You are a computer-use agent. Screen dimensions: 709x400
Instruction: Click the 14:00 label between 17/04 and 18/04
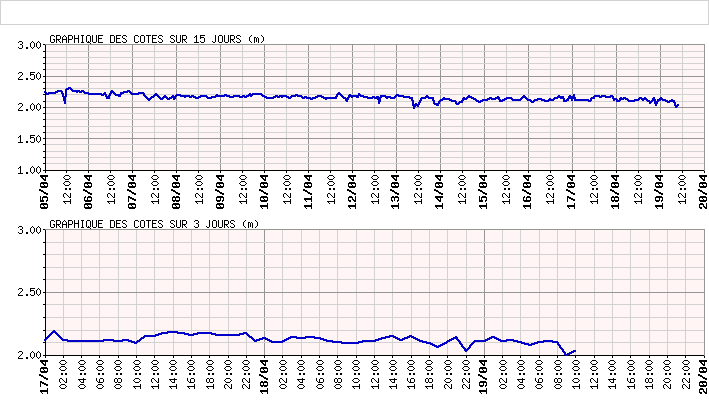173,374
